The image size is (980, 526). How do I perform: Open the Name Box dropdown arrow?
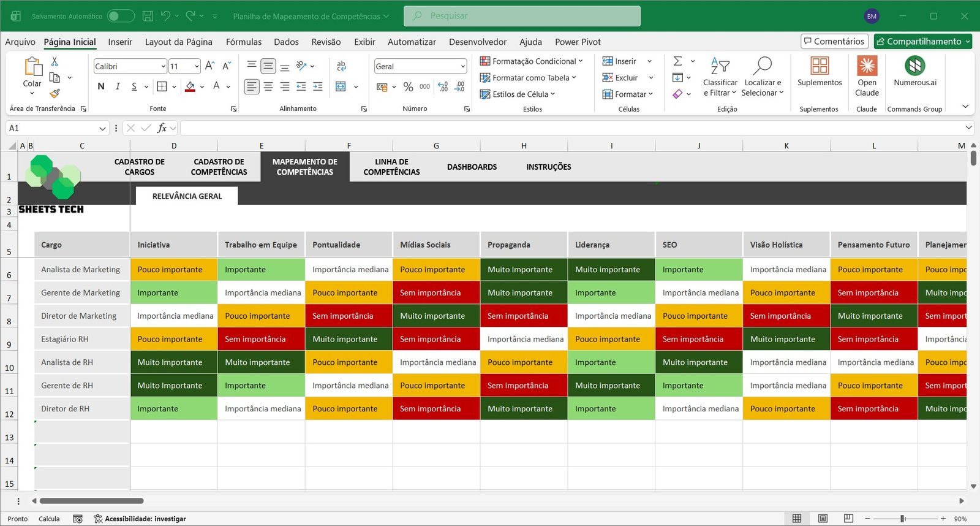[102, 128]
